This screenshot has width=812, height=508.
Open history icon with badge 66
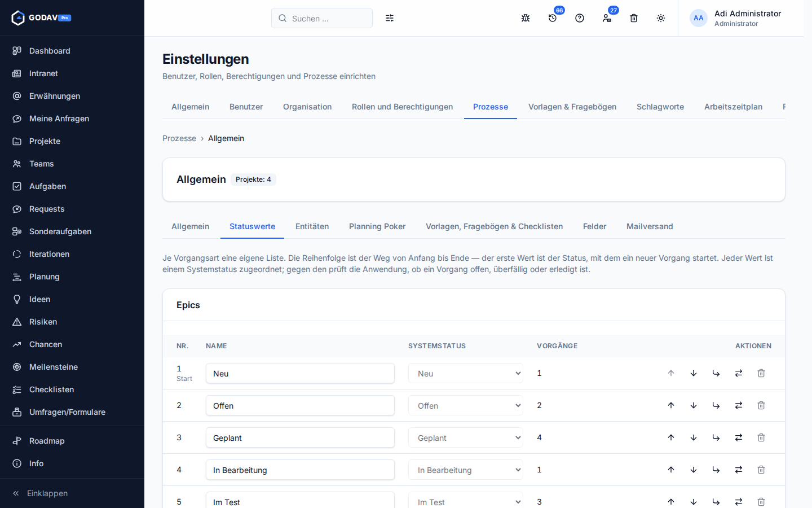point(553,18)
